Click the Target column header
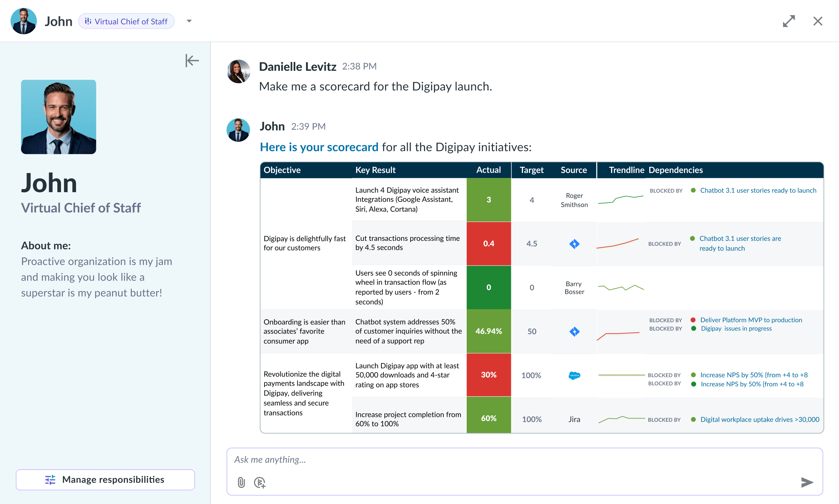839x504 pixels. 532,170
